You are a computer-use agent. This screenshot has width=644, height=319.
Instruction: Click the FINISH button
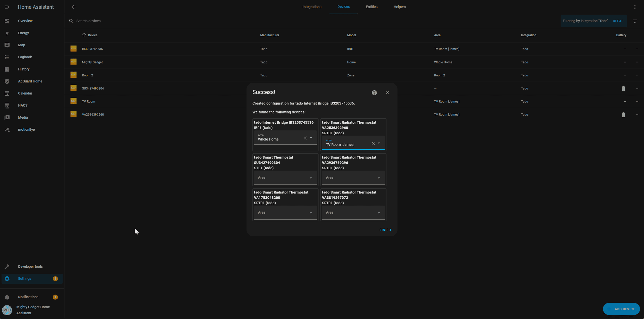[x=385, y=230]
